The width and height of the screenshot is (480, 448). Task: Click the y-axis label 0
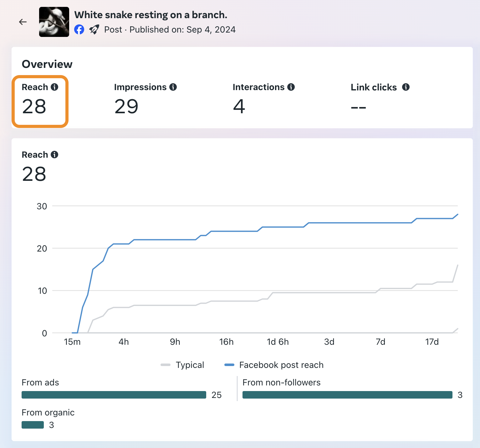(x=44, y=333)
